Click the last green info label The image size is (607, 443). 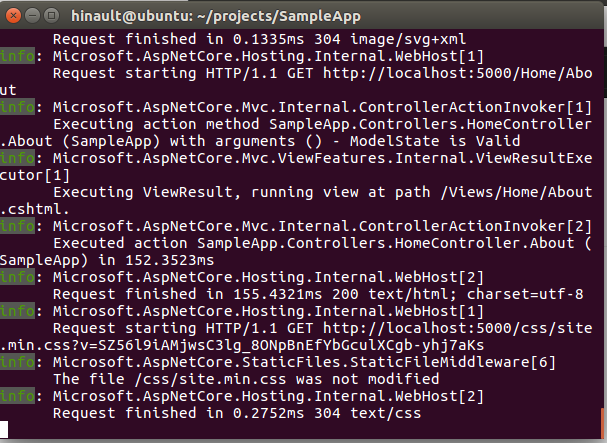point(14,396)
